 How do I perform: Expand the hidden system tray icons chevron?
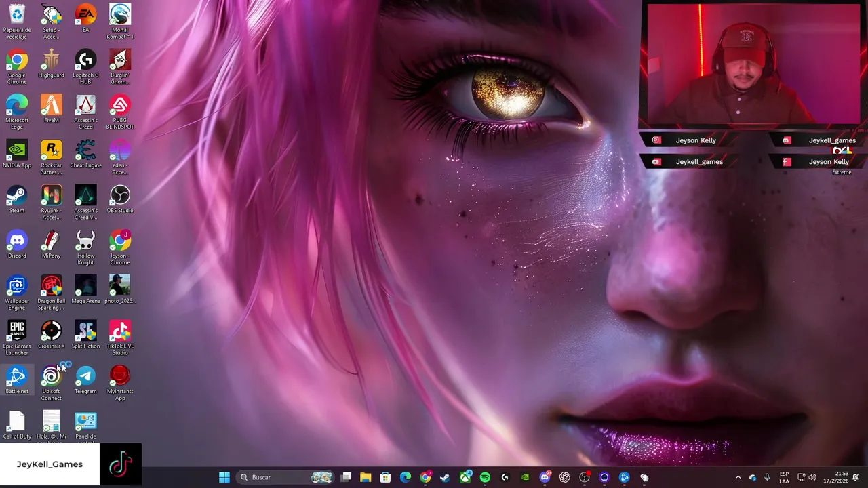(738, 477)
